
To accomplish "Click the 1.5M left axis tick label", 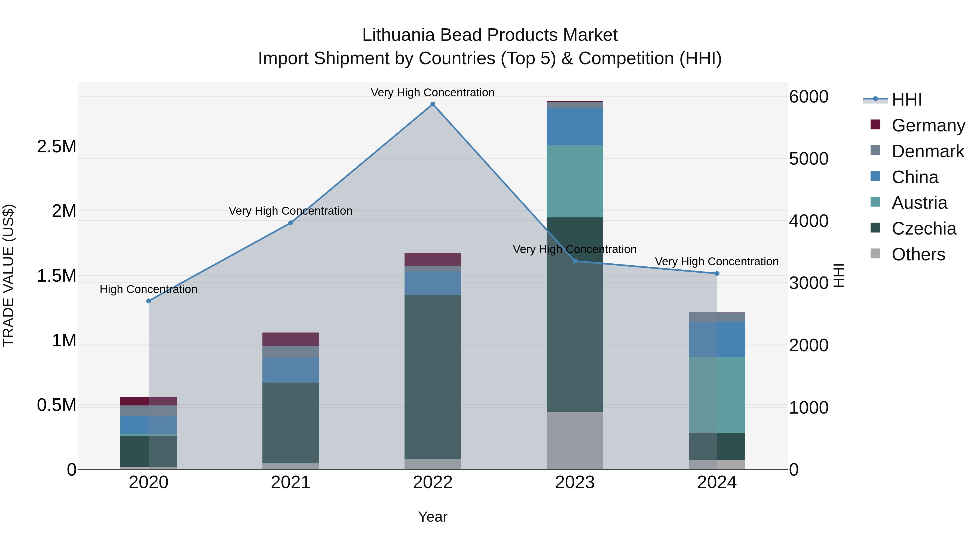I will [57, 276].
